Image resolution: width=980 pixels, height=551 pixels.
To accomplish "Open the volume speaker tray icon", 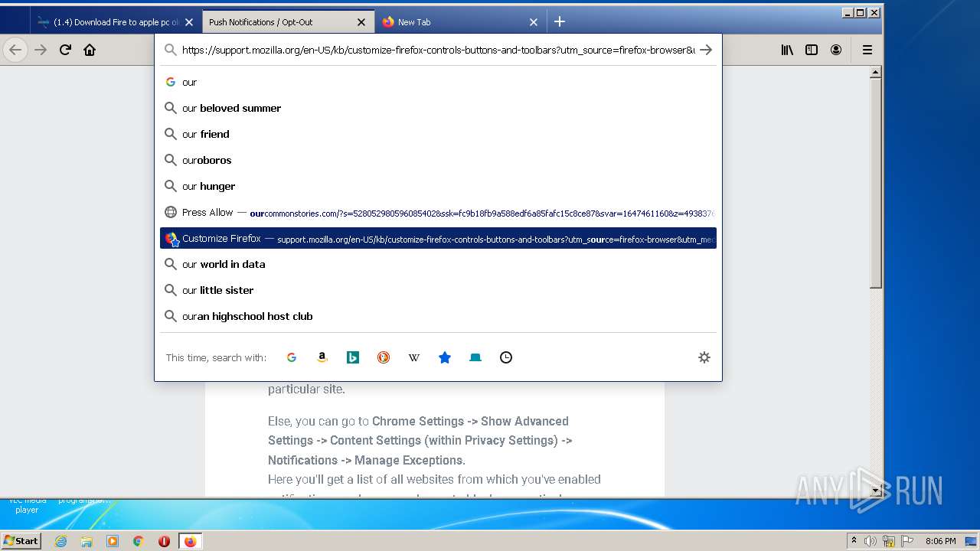I will pyautogui.click(x=871, y=541).
